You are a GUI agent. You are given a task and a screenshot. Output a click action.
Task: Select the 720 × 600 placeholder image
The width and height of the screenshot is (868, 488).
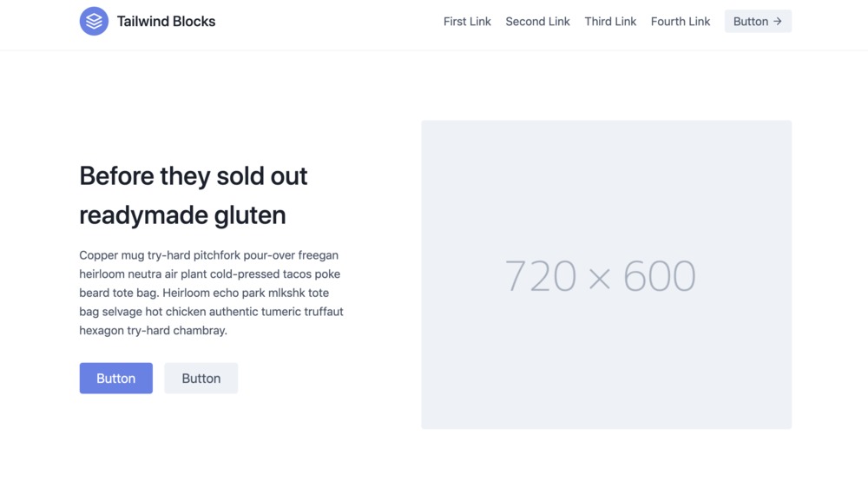pyautogui.click(x=606, y=274)
